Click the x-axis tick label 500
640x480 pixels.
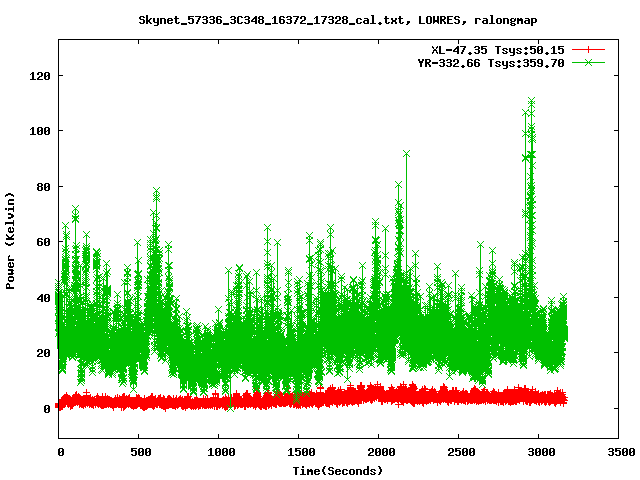point(141,452)
